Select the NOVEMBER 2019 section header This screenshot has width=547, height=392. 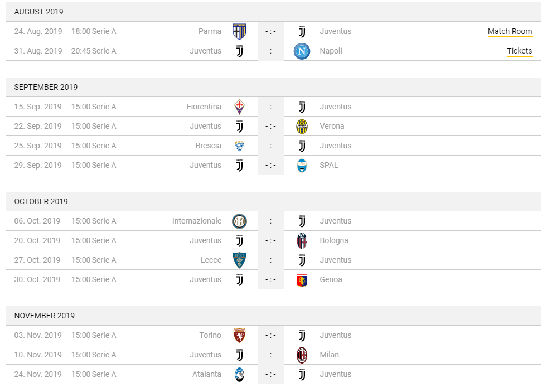273,316
